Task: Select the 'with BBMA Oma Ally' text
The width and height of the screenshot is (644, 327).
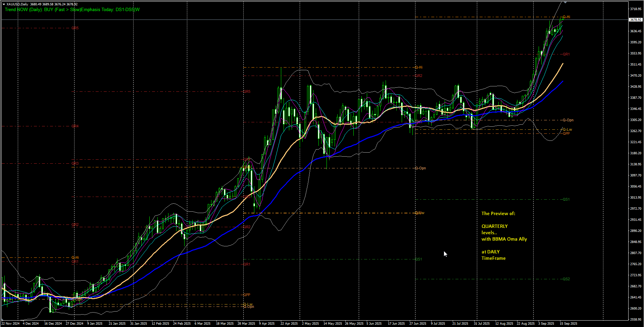Action: 504,239
